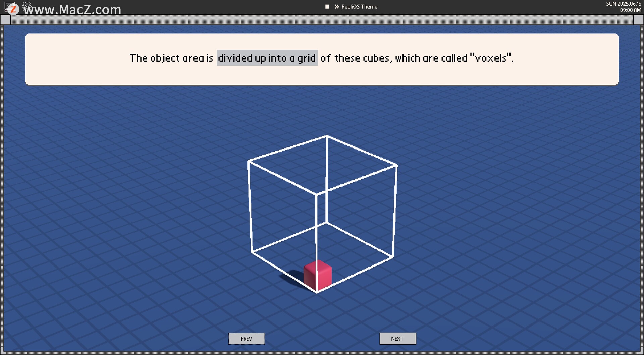The height and width of the screenshot is (355, 644).
Task: Click the NEXT button
Action: pos(397,339)
